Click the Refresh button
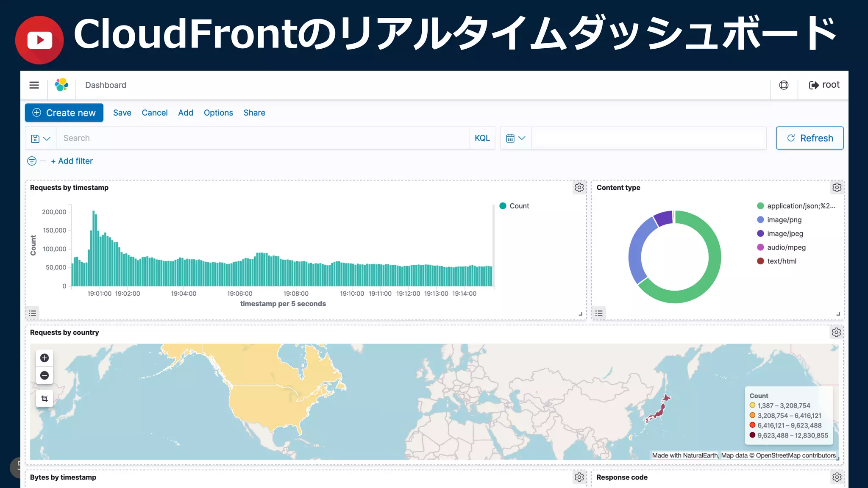The width and height of the screenshot is (868, 488). pyautogui.click(x=810, y=138)
